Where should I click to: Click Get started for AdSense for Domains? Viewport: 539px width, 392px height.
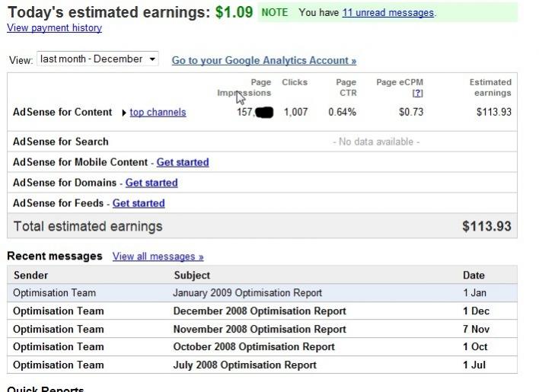[x=151, y=183]
